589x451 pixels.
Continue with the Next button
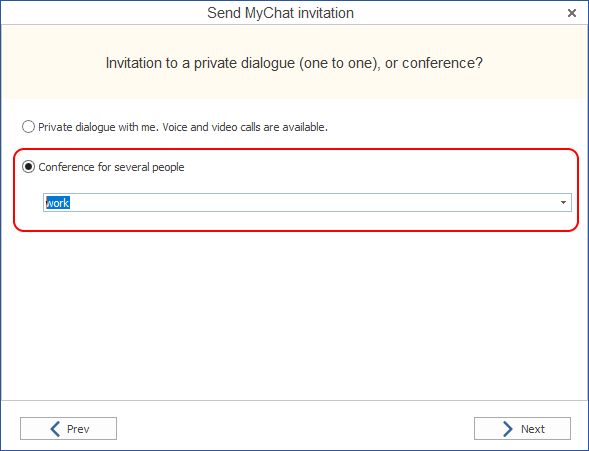[522, 428]
